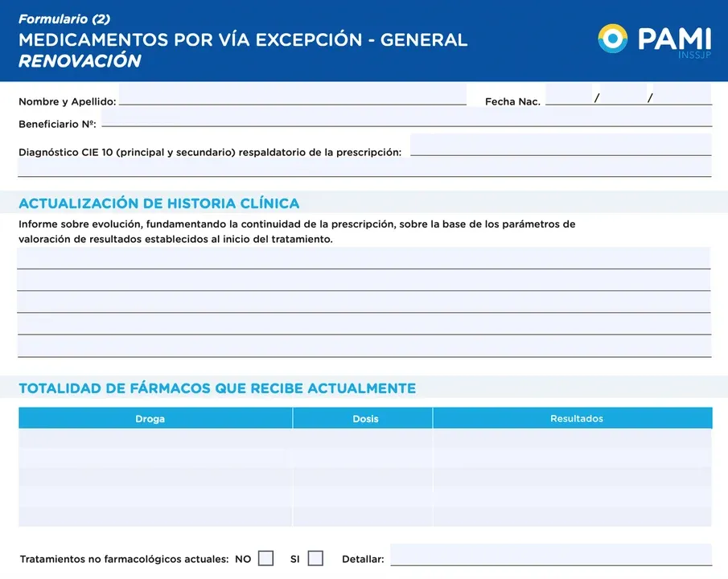
Task: Select the Resultados column header
Action: (x=576, y=418)
